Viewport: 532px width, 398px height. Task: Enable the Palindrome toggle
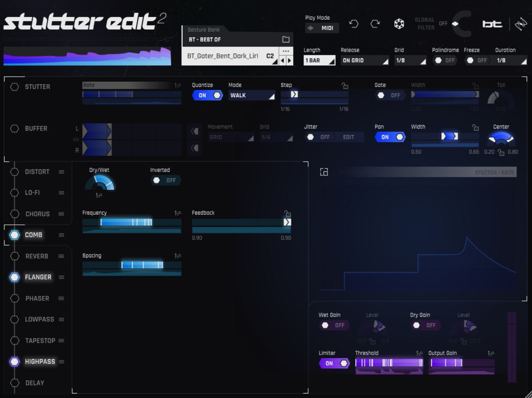coord(445,60)
